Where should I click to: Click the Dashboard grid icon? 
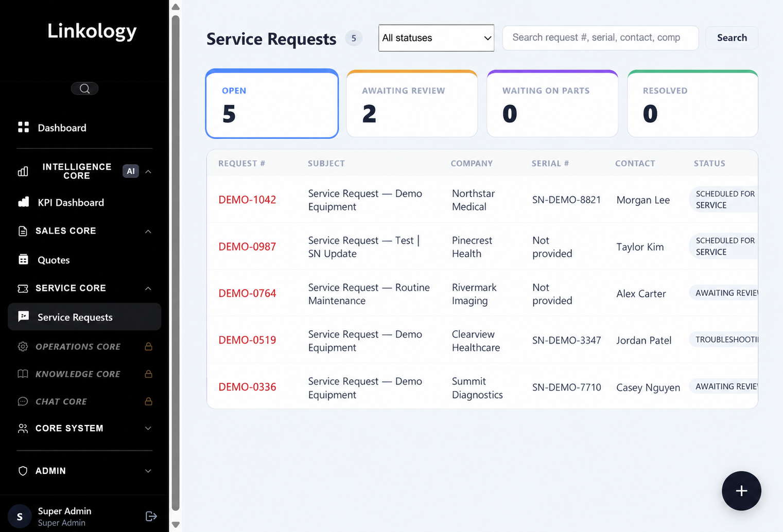23,127
